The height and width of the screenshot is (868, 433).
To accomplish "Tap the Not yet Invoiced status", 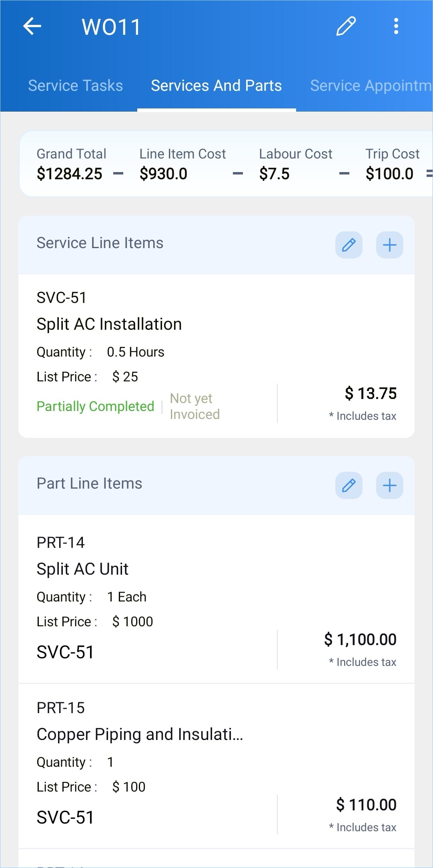I will (194, 406).
